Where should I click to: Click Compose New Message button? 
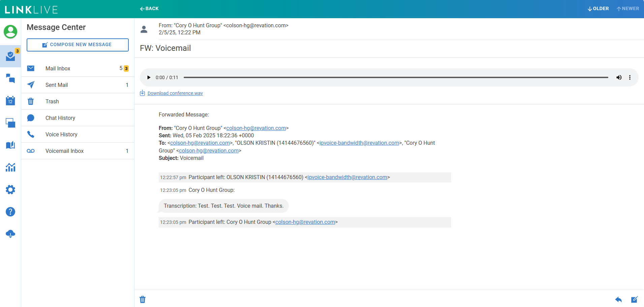tap(78, 45)
